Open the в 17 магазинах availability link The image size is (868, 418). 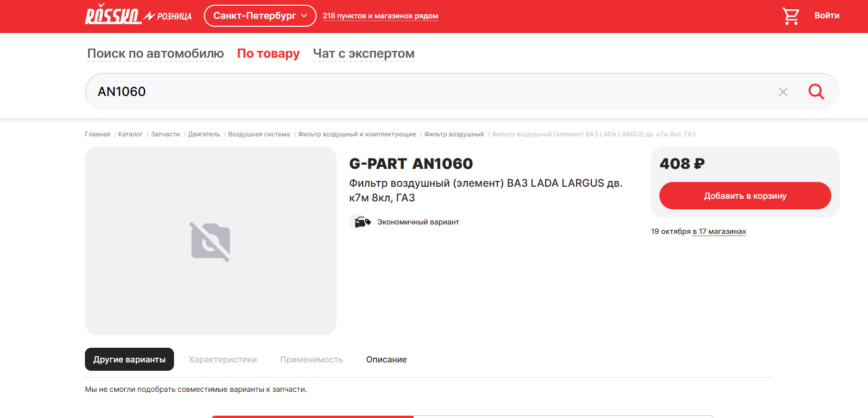pos(719,231)
